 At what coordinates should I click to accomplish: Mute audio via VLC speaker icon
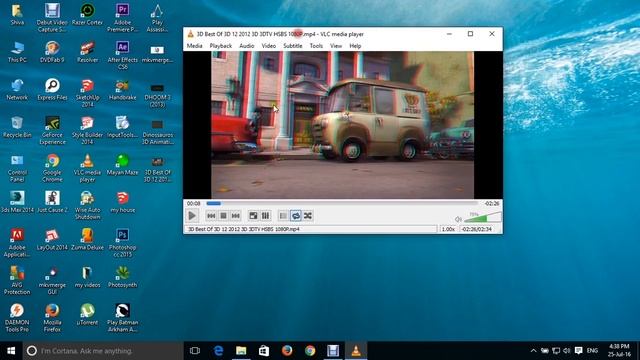tap(458, 219)
